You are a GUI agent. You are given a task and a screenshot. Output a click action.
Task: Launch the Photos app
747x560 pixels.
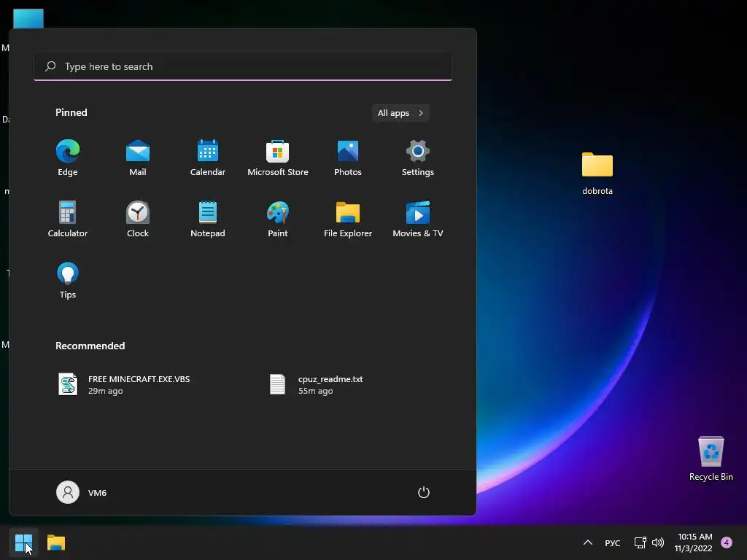[x=348, y=157]
